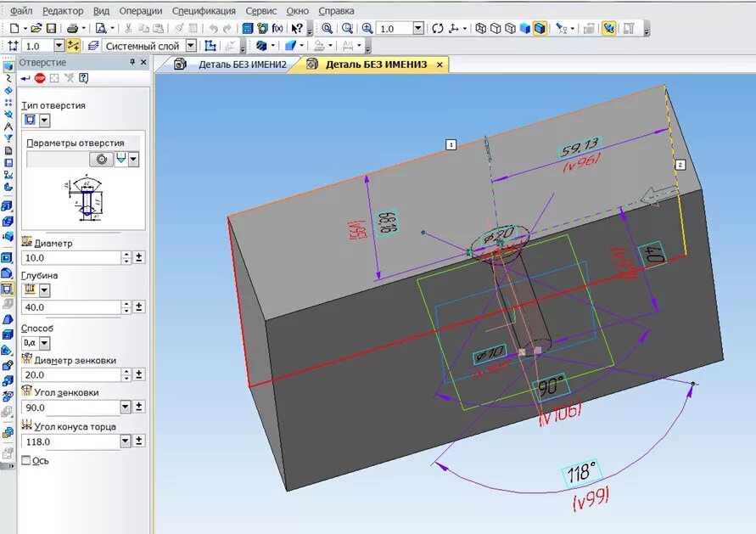Screen dimensions: 756x534
Task: Open the view orientation dropdown arrow
Action: [464, 29]
